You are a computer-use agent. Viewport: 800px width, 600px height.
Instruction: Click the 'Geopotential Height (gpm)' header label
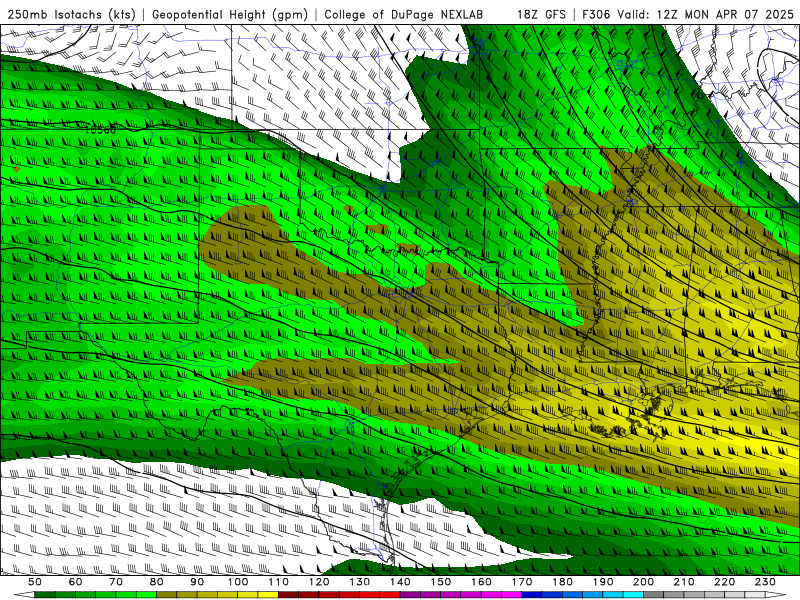click(x=230, y=14)
